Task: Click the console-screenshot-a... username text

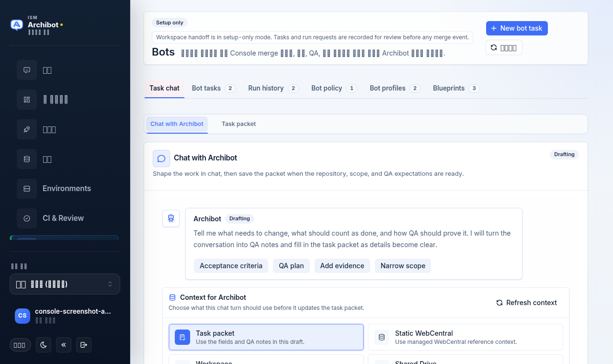Action: pos(73,311)
